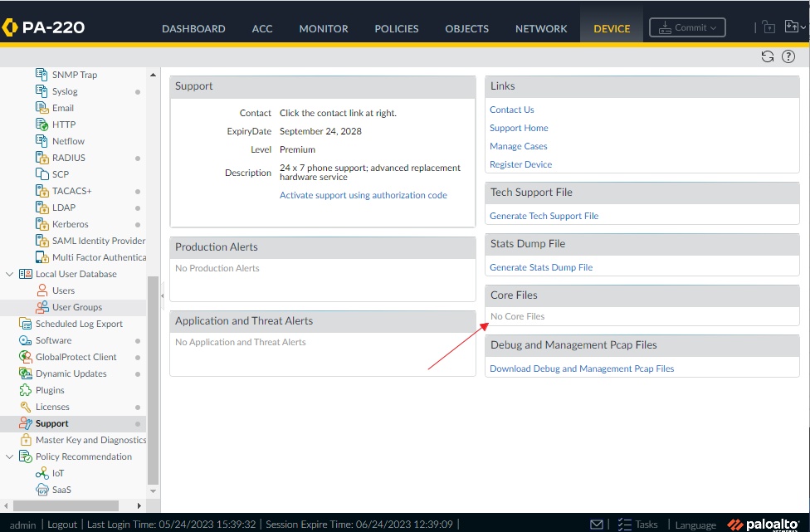The image size is (810, 532).
Task: Open the help question-mark icon
Action: click(x=788, y=56)
